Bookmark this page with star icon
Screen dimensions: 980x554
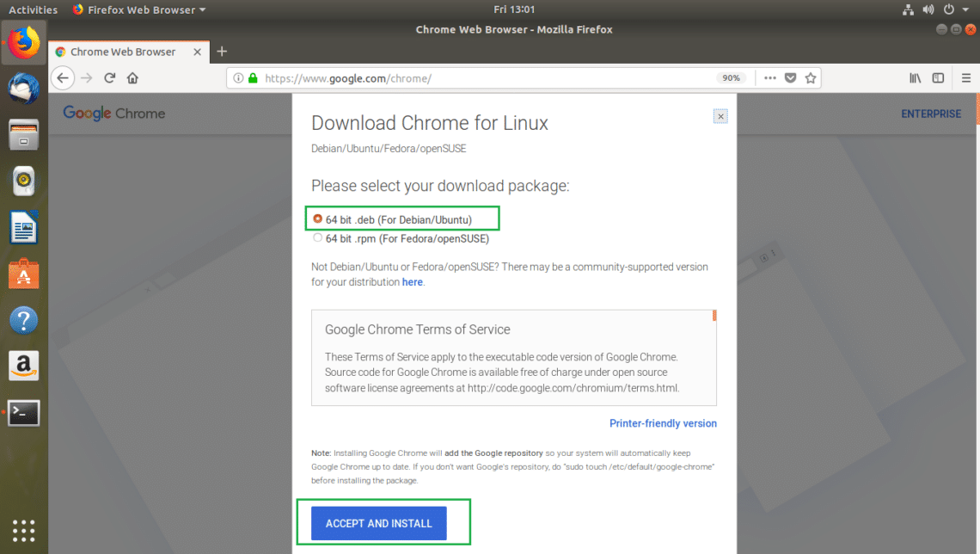[811, 78]
